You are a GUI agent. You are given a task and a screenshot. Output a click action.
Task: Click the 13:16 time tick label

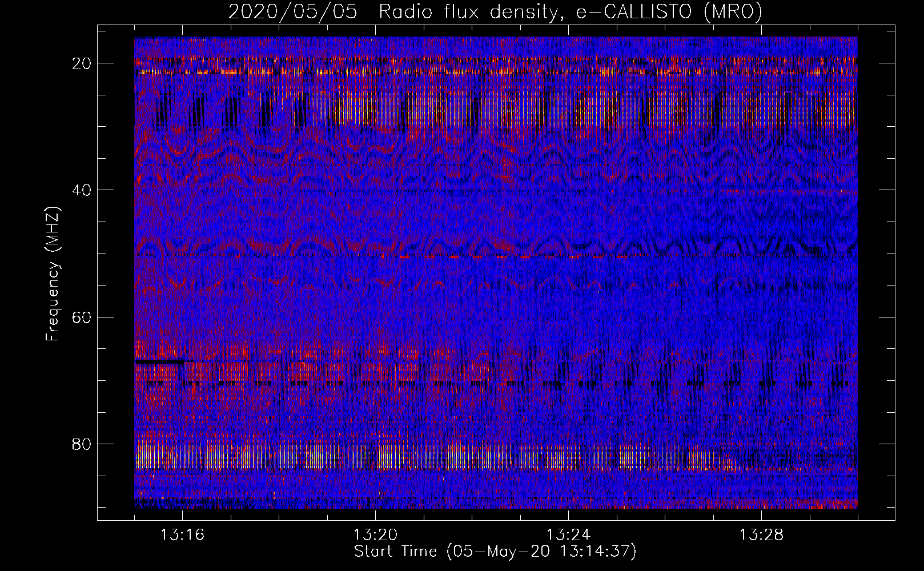point(182,535)
